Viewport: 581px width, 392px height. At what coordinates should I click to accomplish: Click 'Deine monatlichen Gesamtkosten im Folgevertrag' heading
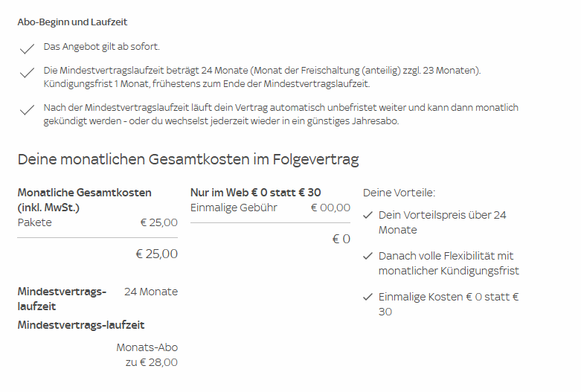(x=188, y=159)
